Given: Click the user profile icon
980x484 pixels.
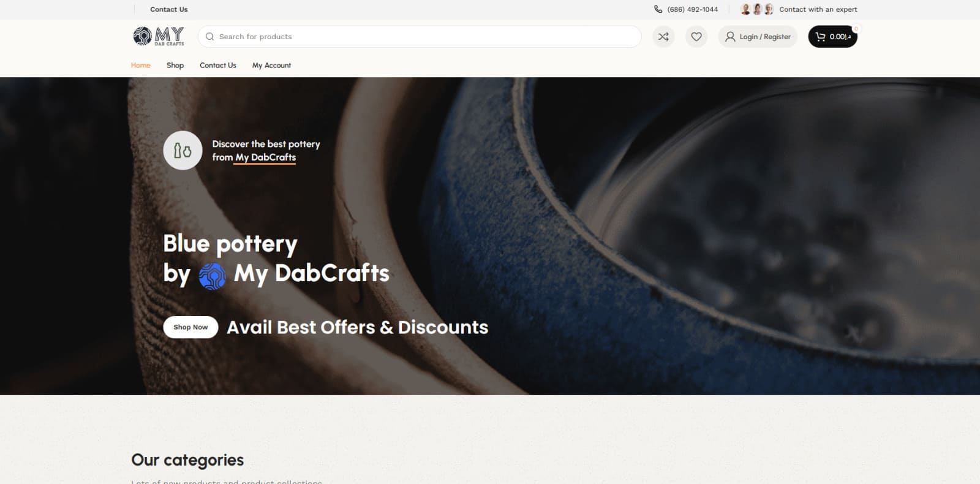Looking at the screenshot, I should (x=730, y=37).
